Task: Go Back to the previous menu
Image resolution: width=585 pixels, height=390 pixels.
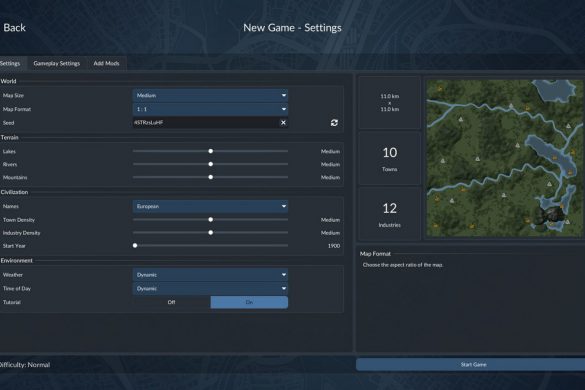Action: point(14,28)
